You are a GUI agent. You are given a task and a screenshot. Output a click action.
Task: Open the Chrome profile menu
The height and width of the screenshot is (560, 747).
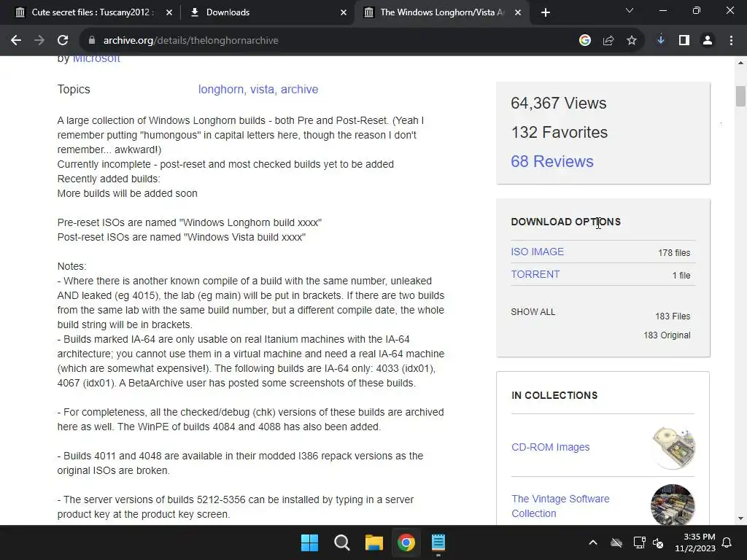point(708,41)
